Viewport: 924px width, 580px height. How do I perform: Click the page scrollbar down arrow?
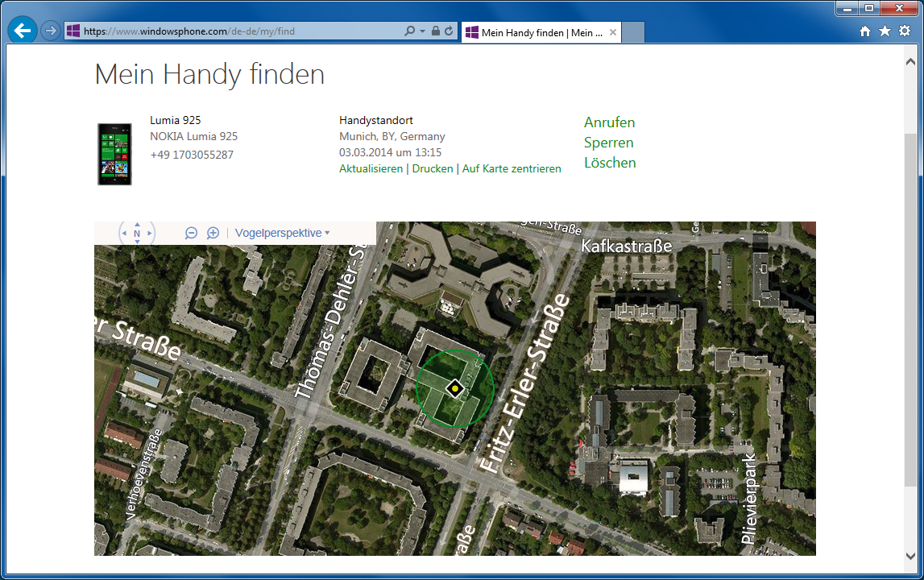tap(910, 556)
